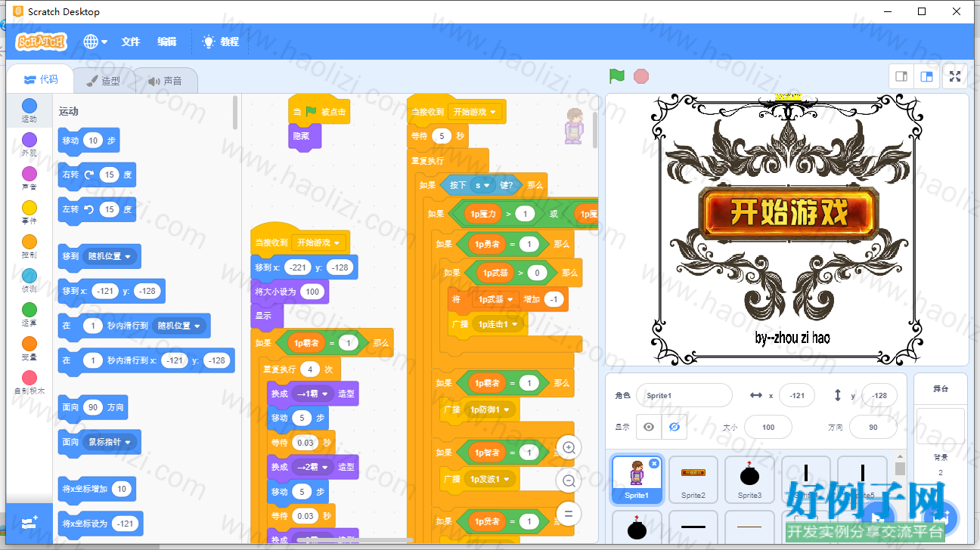Reset script workspace zoom
This screenshot has height=550, width=980.
click(x=569, y=514)
